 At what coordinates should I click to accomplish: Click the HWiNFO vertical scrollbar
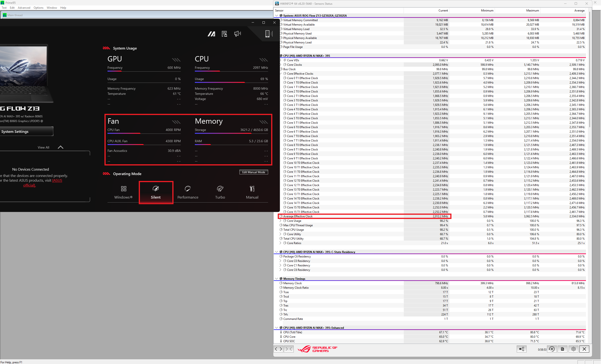(590, 69)
